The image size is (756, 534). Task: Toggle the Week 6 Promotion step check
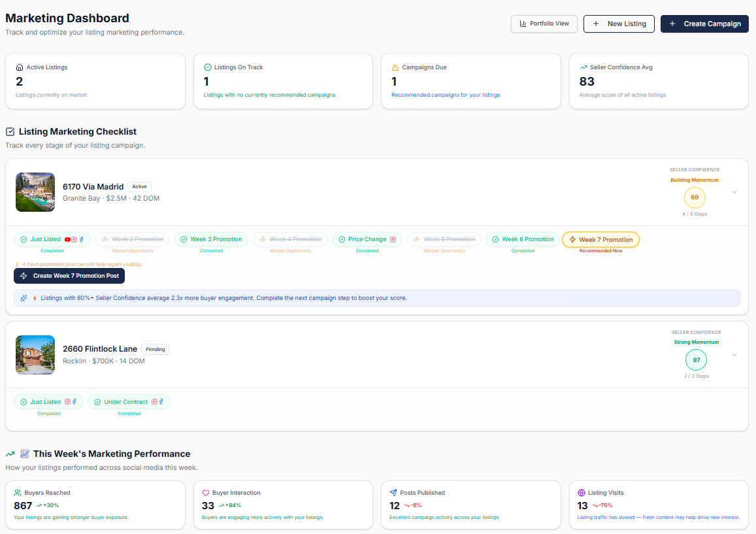pos(495,239)
